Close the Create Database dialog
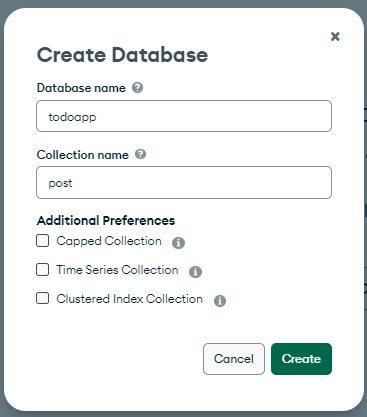Image resolution: width=367 pixels, height=417 pixels. [335, 36]
